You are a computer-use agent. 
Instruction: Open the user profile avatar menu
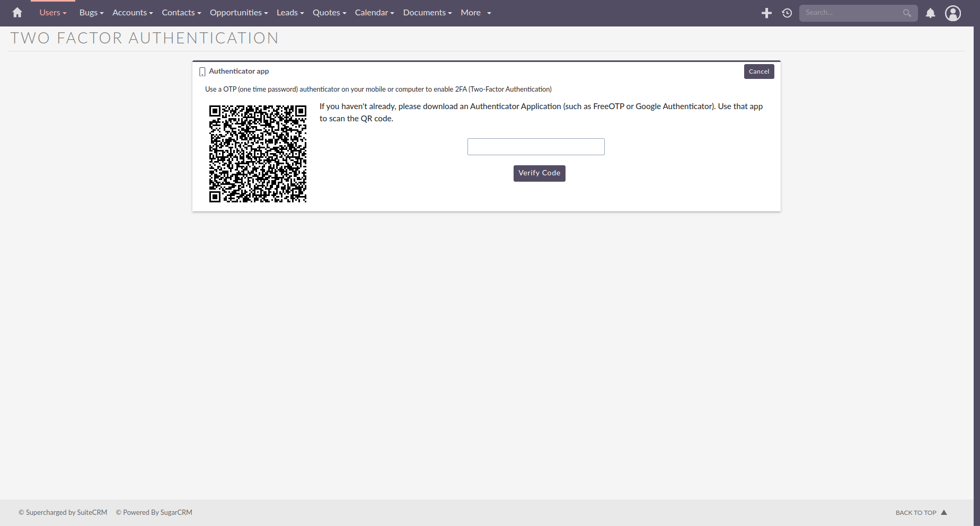click(x=952, y=13)
